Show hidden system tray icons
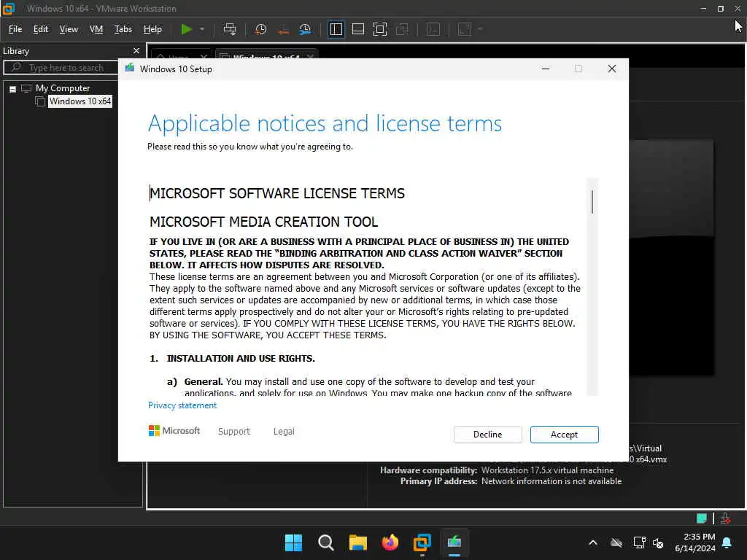Screen dimensions: 747x560 tap(593, 542)
